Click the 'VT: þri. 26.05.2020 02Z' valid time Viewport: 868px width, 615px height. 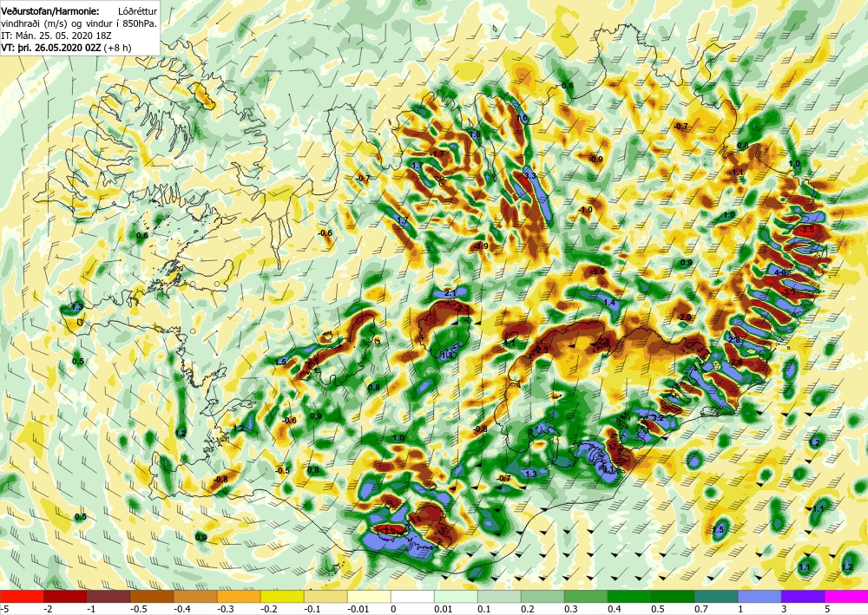51,48
